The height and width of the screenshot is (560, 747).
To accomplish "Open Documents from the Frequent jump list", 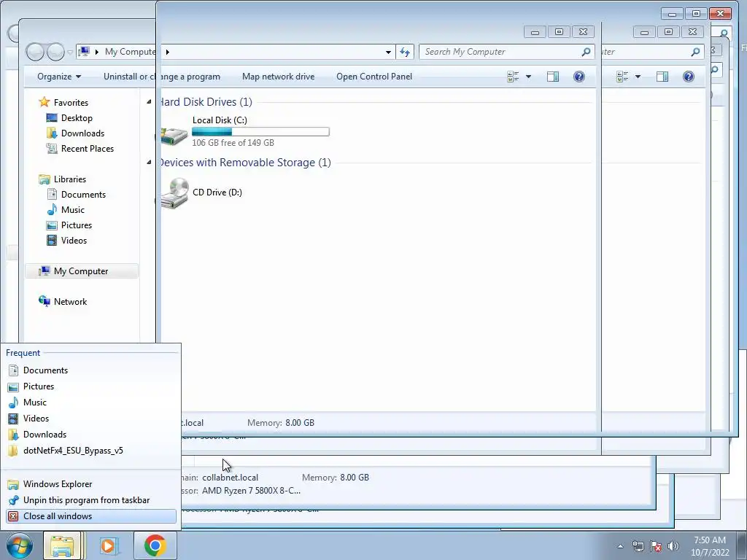I will pyautogui.click(x=45, y=370).
